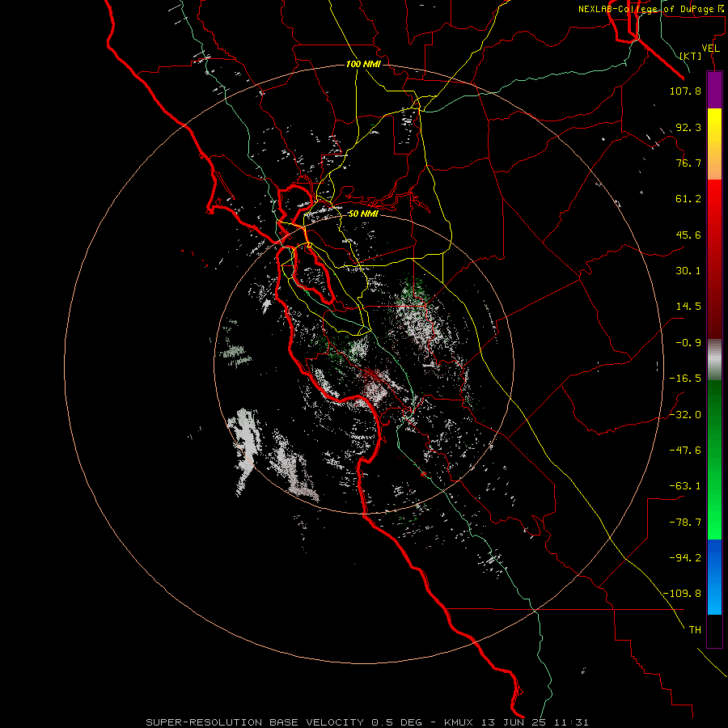Screen dimensions: 728x728
Task: Click the SUPER-RESOLUTION BASE VELOCITY caption
Action: (x=367, y=722)
